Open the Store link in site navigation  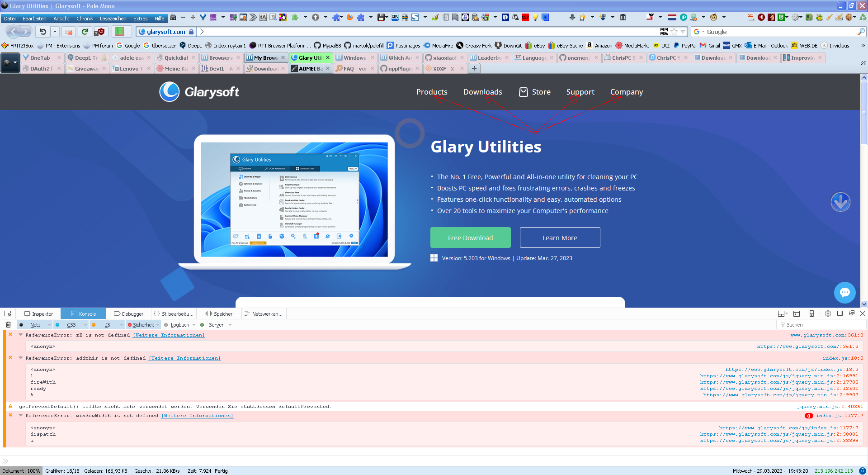tap(535, 92)
